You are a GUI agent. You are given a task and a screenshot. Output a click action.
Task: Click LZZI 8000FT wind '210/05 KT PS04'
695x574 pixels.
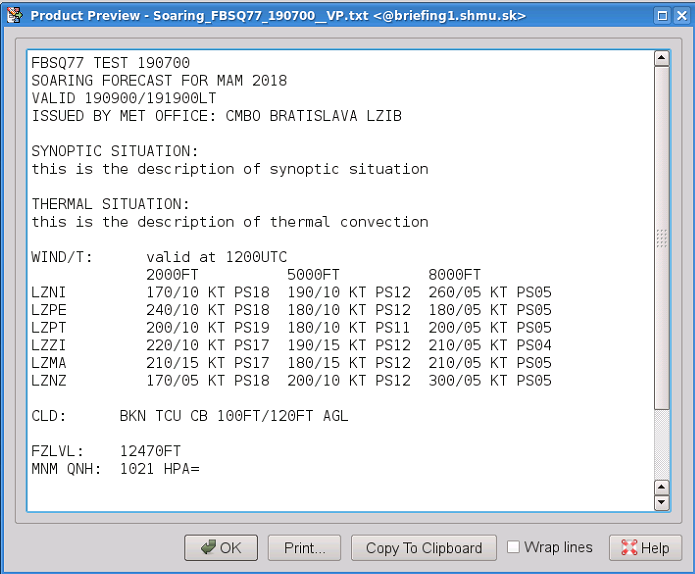click(490, 345)
